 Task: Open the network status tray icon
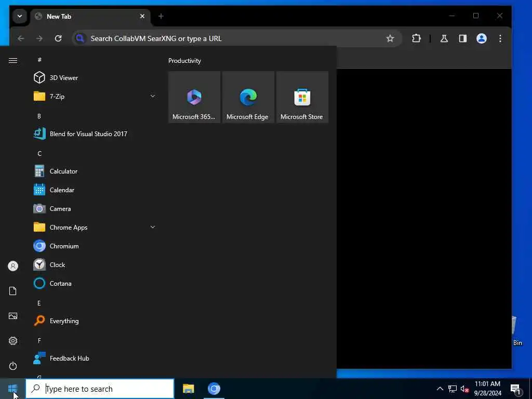[x=453, y=389]
